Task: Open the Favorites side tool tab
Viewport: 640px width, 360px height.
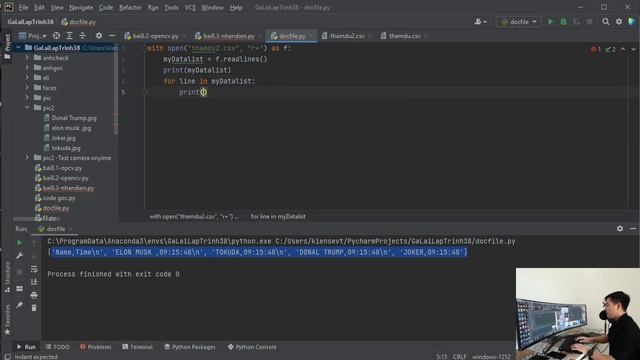Action: point(7,320)
